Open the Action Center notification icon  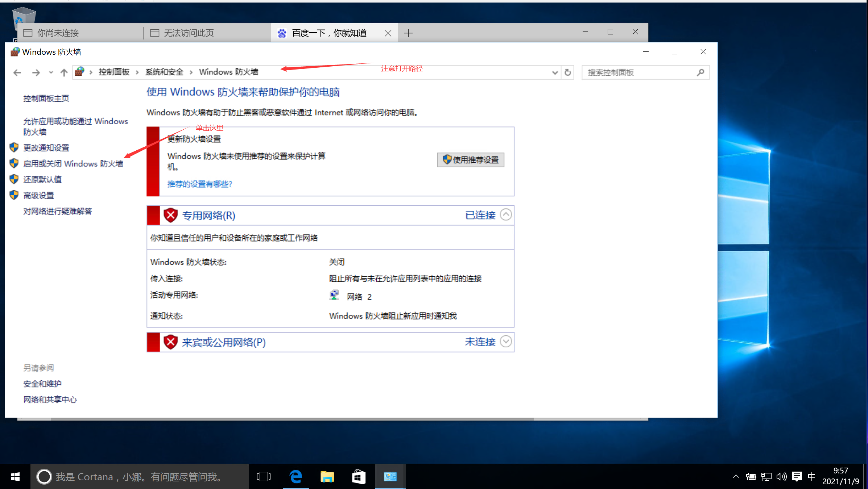[x=797, y=477]
